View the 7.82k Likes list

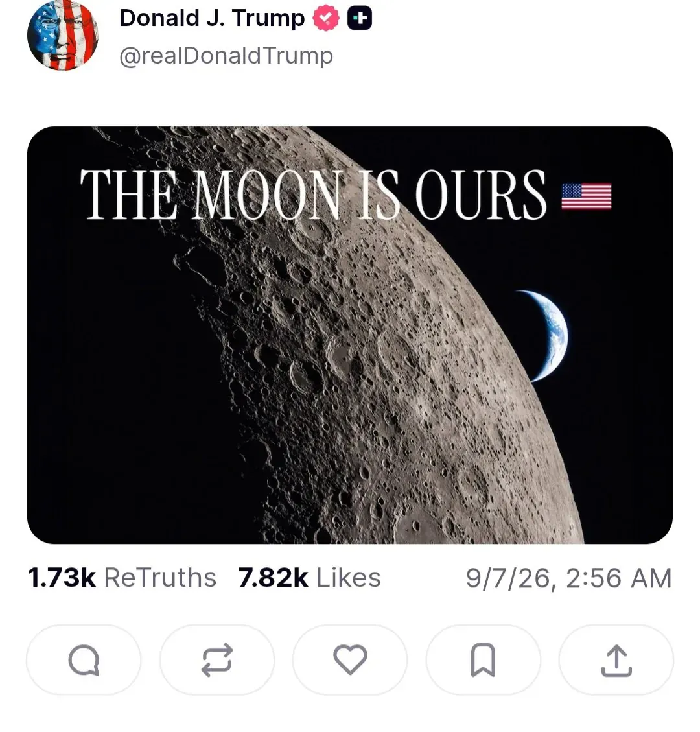[309, 578]
